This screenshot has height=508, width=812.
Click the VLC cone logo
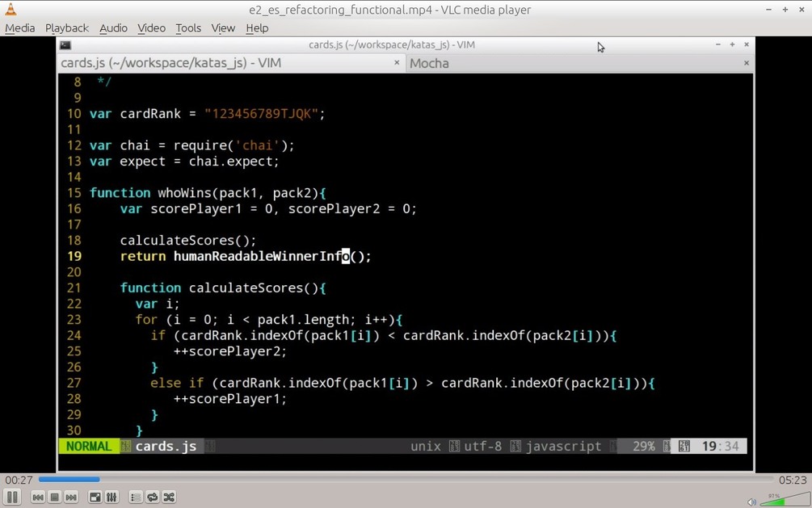10,10
